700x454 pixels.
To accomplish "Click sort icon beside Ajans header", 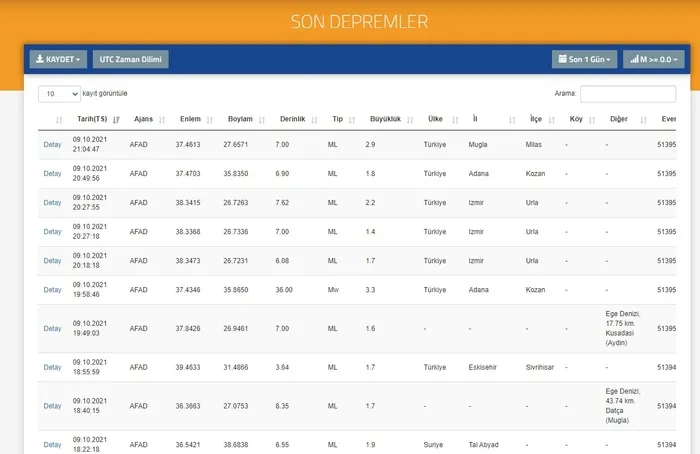I will point(163,119).
